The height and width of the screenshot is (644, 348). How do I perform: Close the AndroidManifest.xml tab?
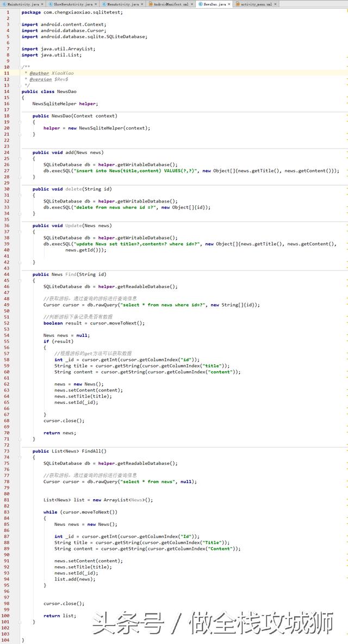coord(191,4)
